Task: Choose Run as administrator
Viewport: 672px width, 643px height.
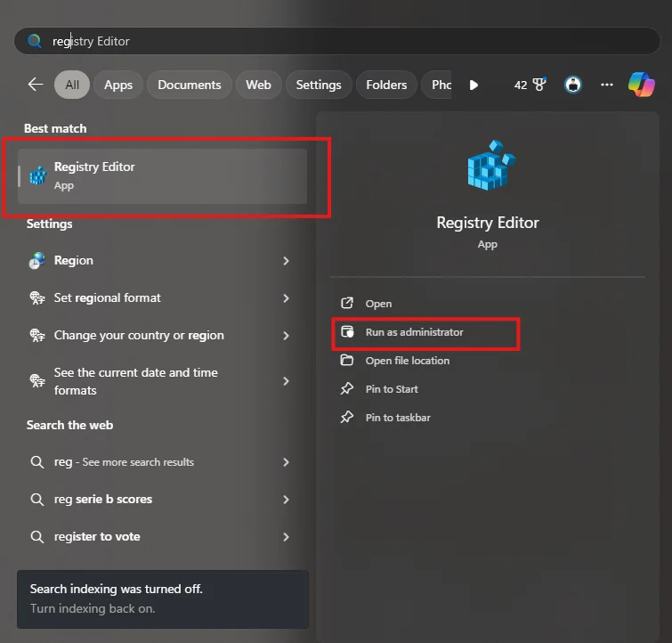Action: pyautogui.click(x=415, y=332)
